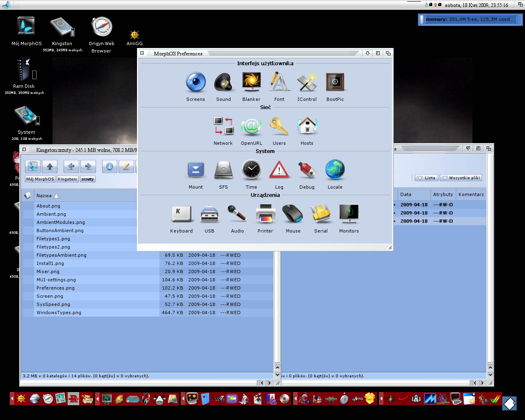Open the IControl preferences
Screen dimensions: 525x420
tap(307, 82)
